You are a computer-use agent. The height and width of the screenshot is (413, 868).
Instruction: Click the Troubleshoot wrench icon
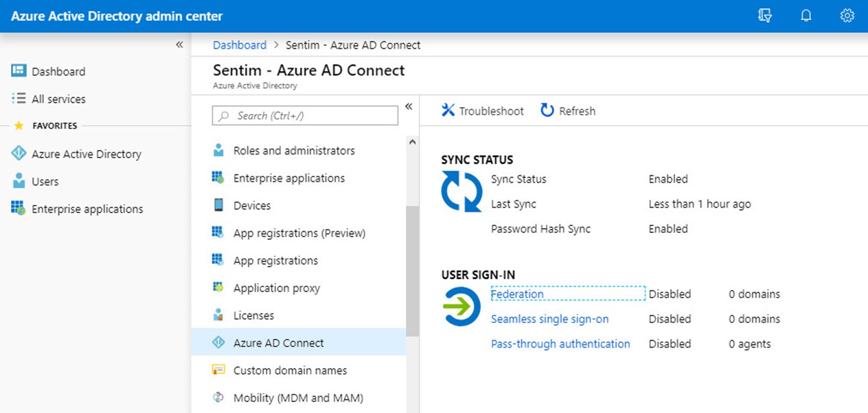coord(448,110)
